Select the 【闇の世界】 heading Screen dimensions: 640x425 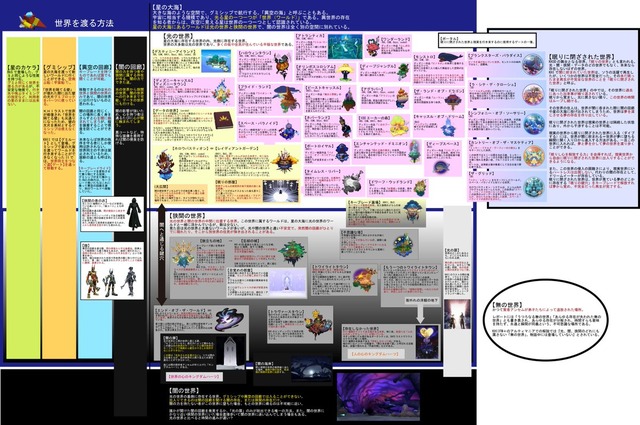tap(184, 390)
